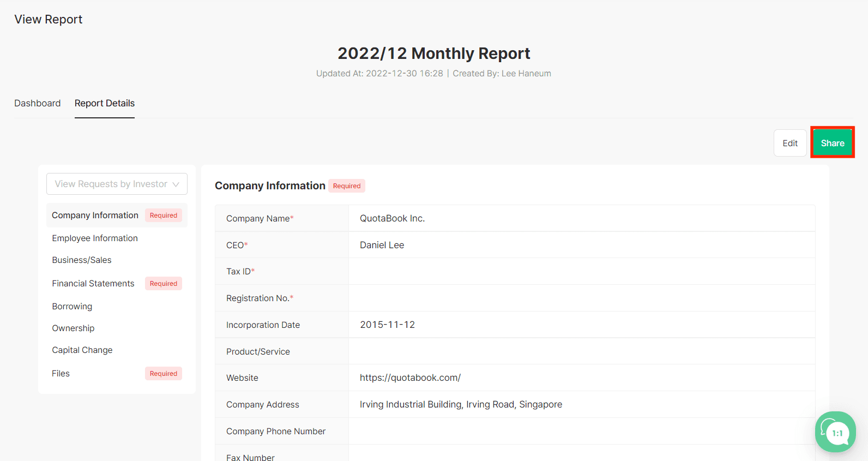Click the incorporation date 2015-11-12
Screen dimensions: 868x461
(387, 325)
